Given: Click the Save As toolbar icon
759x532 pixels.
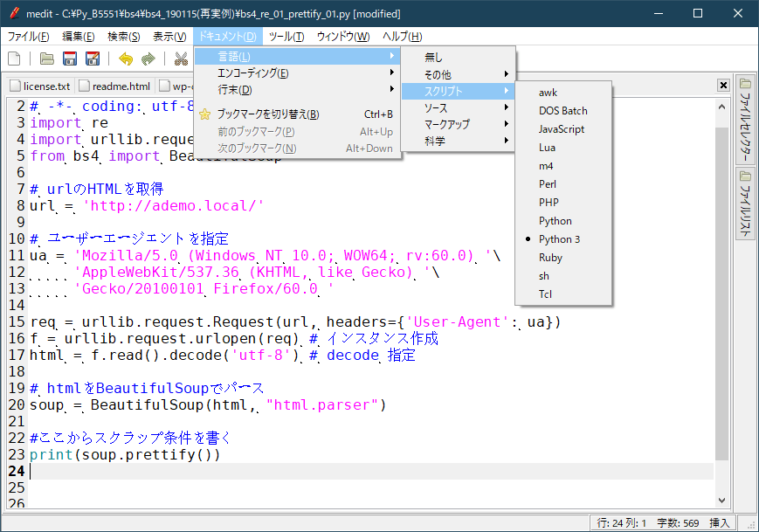Looking at the screenshot, I should [x=93, y=59].
